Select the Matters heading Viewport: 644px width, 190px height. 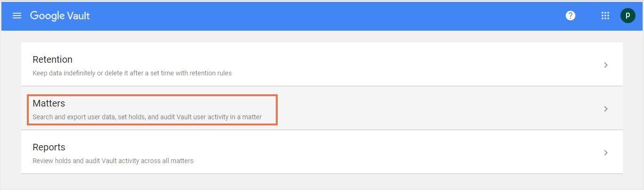pos(49,103)
